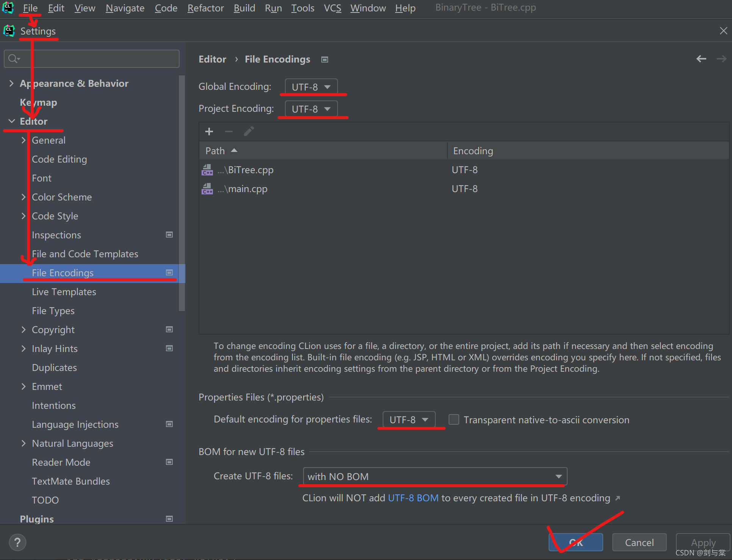
Task: Collapse the Editor section
Action: (12, 121)
